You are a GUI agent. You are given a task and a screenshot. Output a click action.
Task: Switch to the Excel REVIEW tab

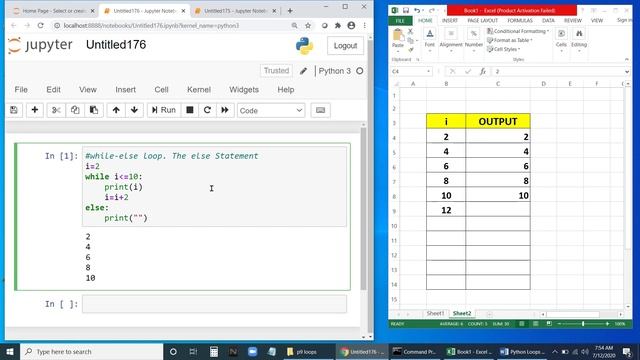coord(573,20)
